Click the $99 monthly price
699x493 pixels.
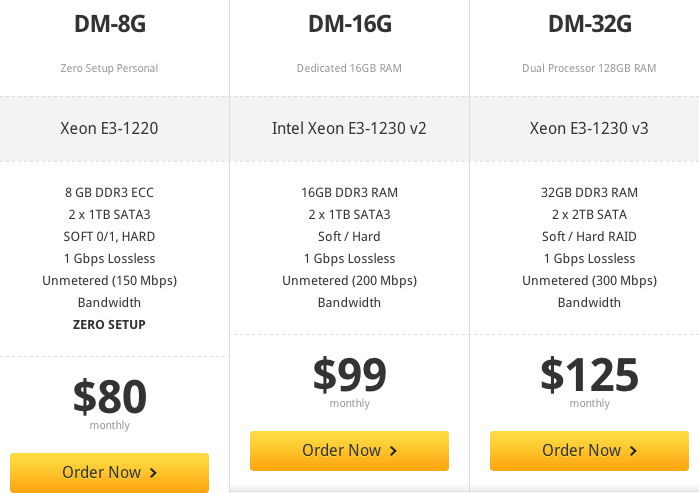coord(349,374)
